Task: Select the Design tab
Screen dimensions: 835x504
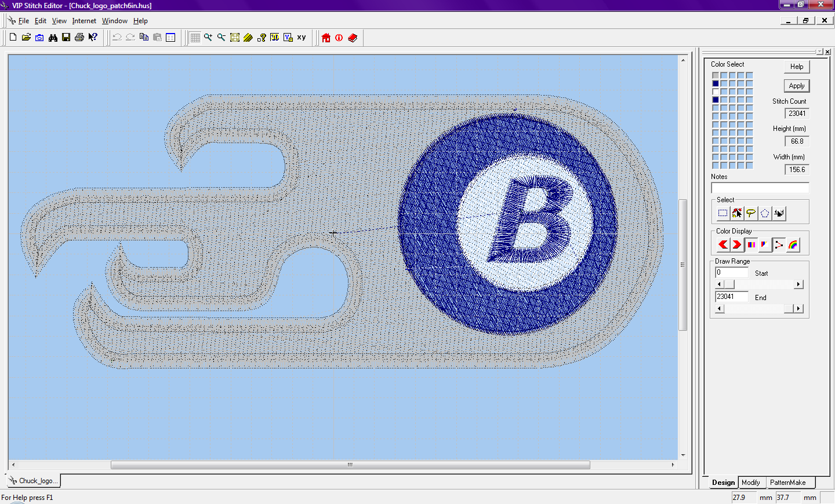Action: 723,483
